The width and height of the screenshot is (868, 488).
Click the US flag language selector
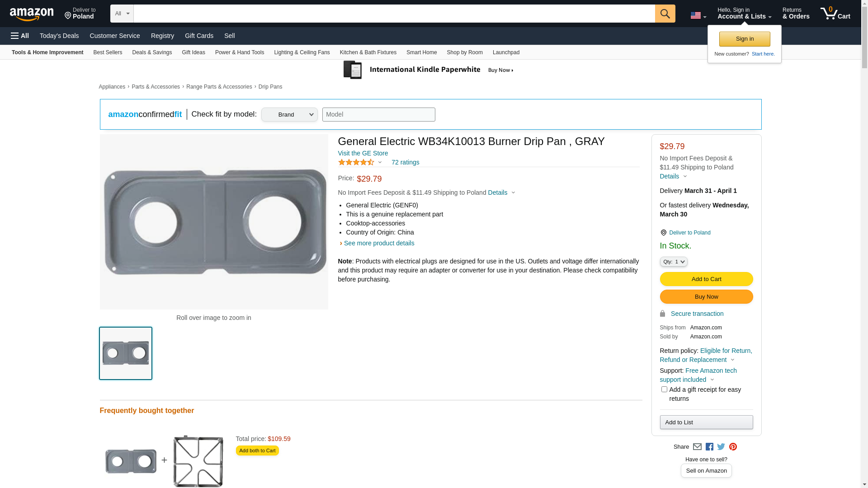tap(698, 16)
